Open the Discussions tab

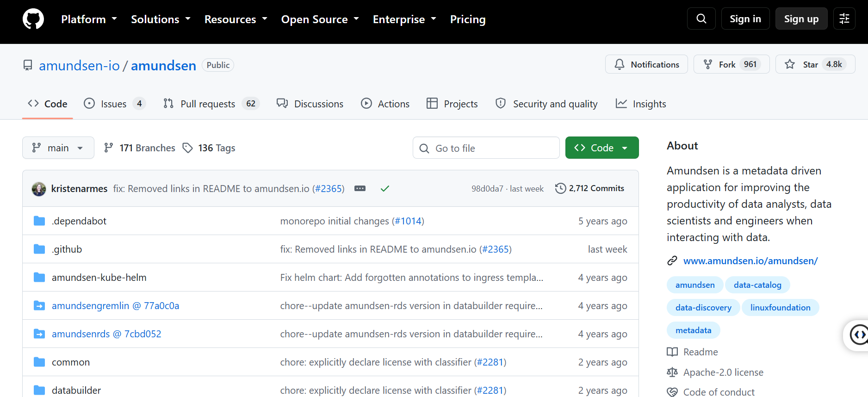(310, 104)
